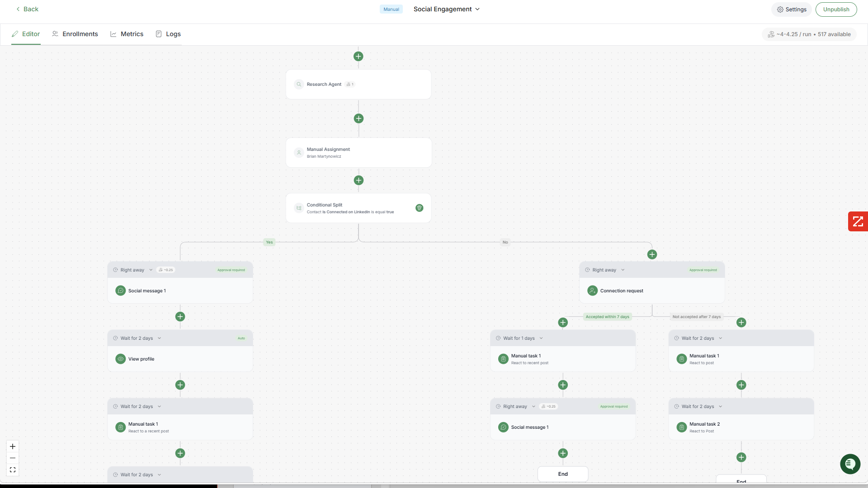
Task: Click the Manual task 2 clipboard icon
Action: coord(682,427)
